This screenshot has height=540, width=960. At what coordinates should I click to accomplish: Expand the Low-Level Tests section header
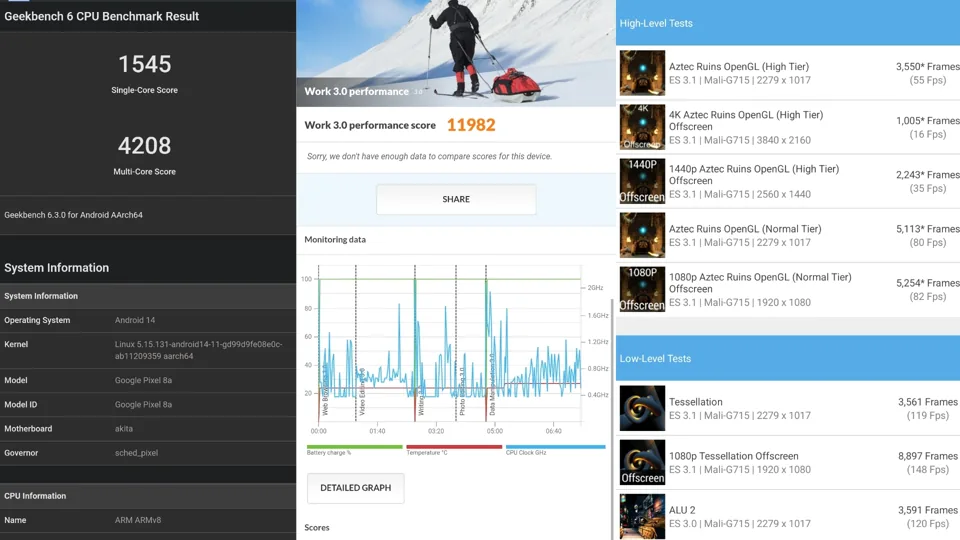pos(787,358)
